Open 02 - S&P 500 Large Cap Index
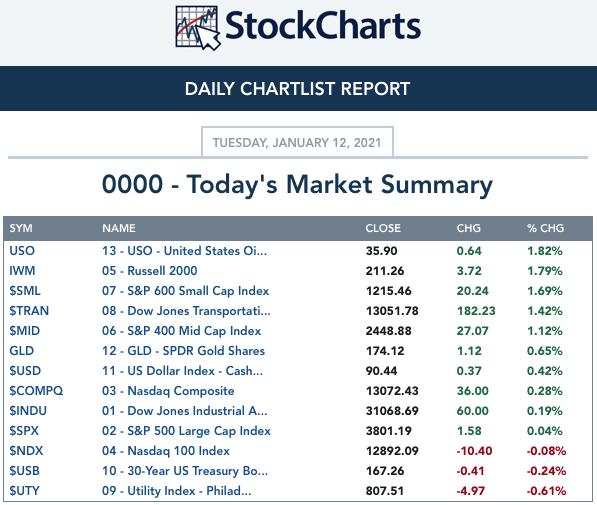This screenshot has height=505, width=597. click(x=186, y=431)
